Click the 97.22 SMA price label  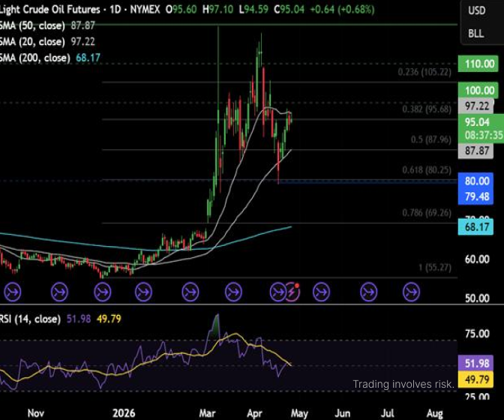click(x=475, y=106)
